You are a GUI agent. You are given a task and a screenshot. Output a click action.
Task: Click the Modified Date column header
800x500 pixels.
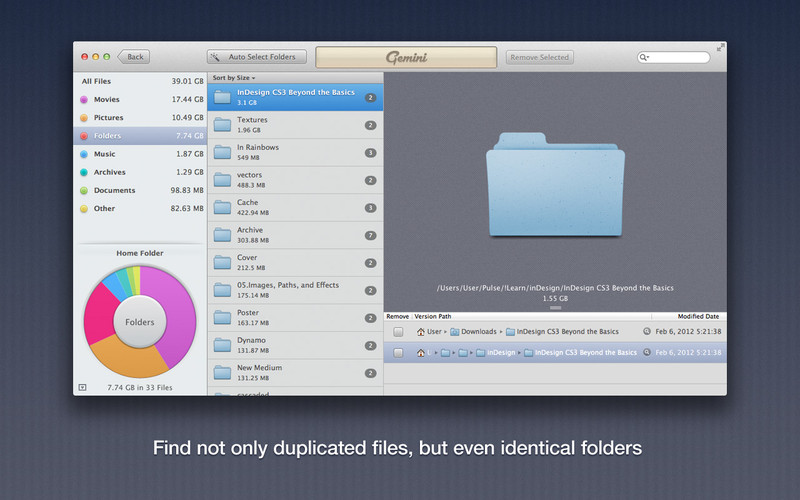tap(701, 316)
